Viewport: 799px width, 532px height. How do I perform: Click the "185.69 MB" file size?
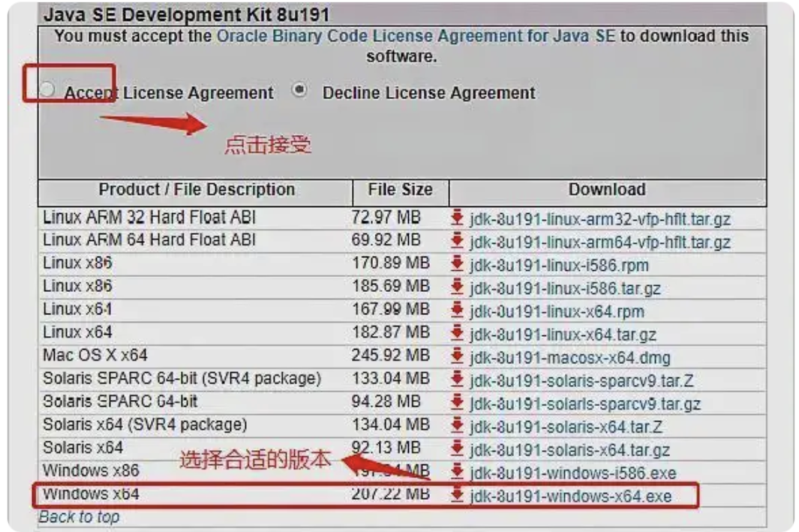(391, 286)
